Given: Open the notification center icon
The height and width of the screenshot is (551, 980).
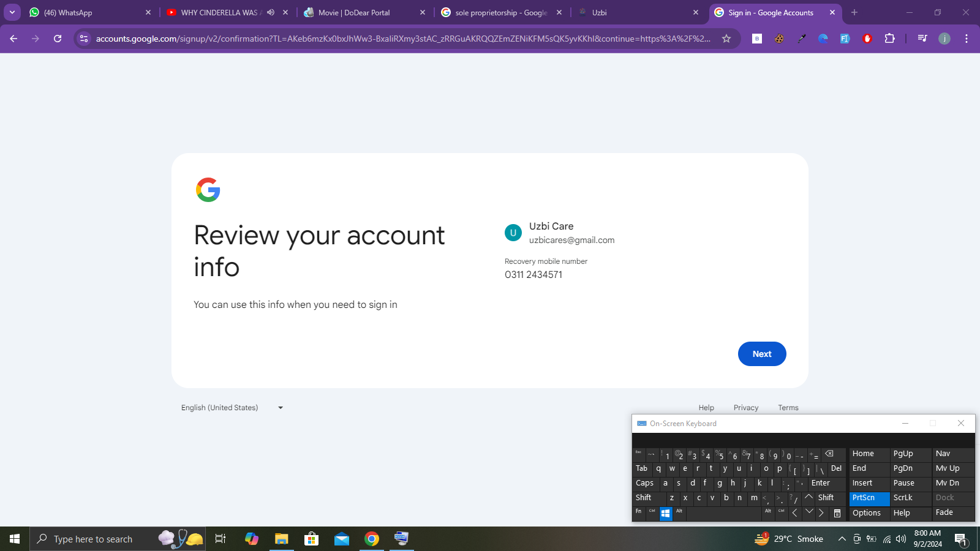Looking at the screenshot, I should 961,539.
